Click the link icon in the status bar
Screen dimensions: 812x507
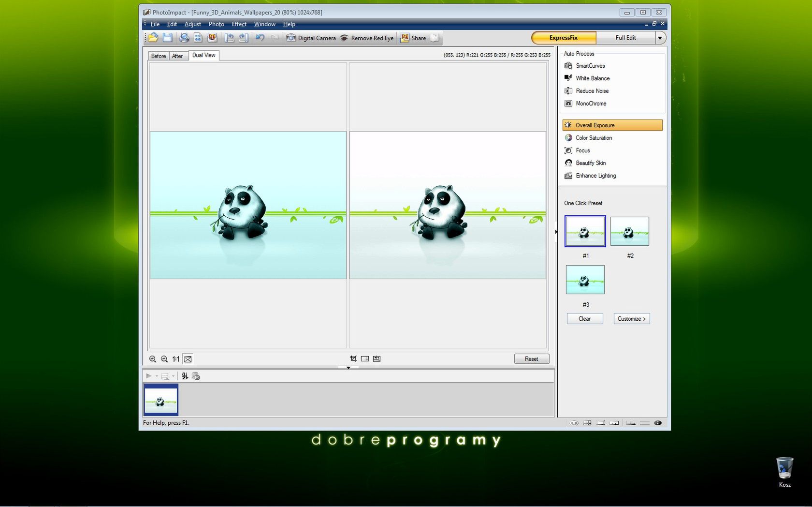[x=574, y=423]
